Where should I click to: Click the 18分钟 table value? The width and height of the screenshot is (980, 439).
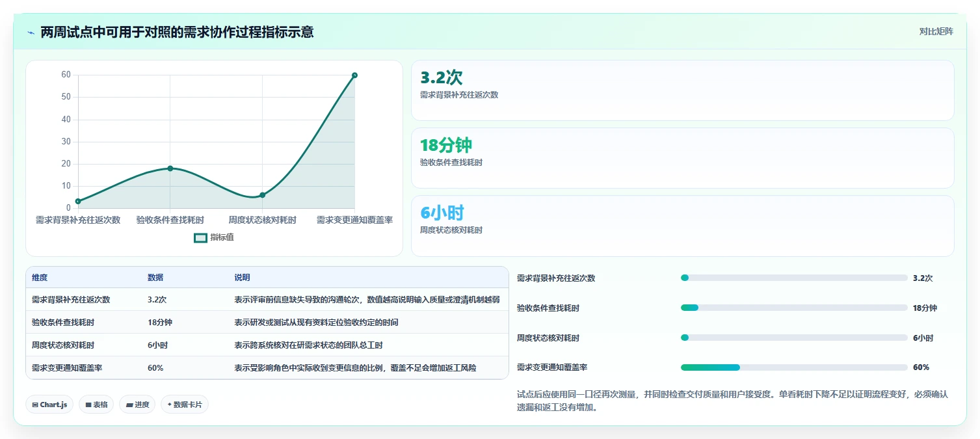(x=160, y=322)
